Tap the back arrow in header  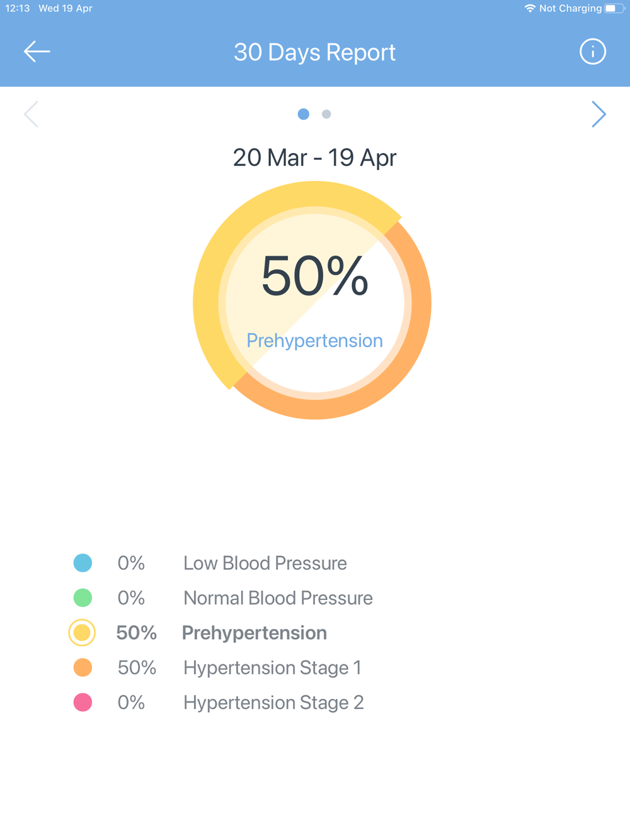pos(37,52)
